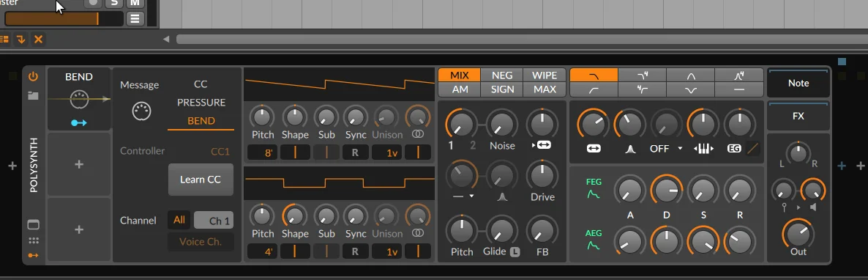Select the high-pass filter type icon
This screenshot has width=868, height=280.
tap(594, 89)
